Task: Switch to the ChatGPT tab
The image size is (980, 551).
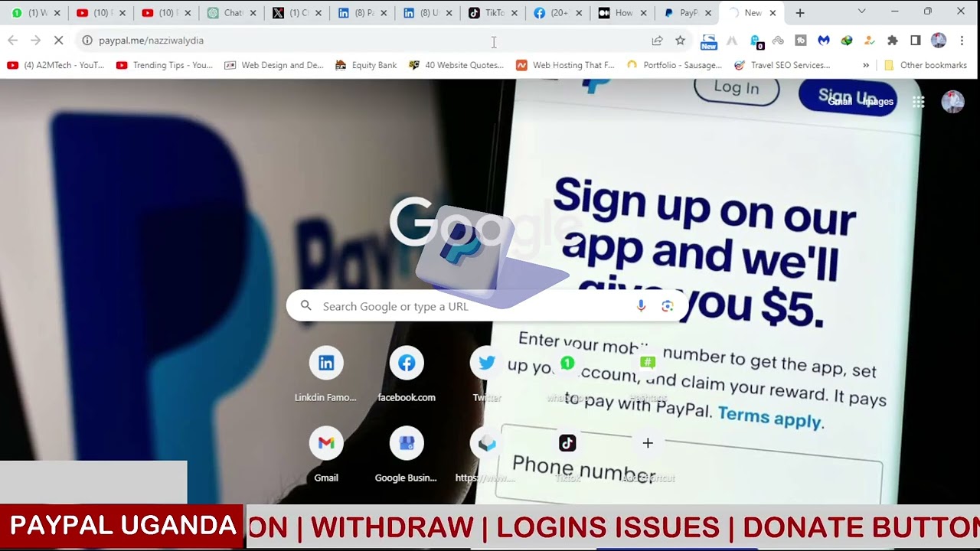Action: pyautogui.click(x=232, y=13)
